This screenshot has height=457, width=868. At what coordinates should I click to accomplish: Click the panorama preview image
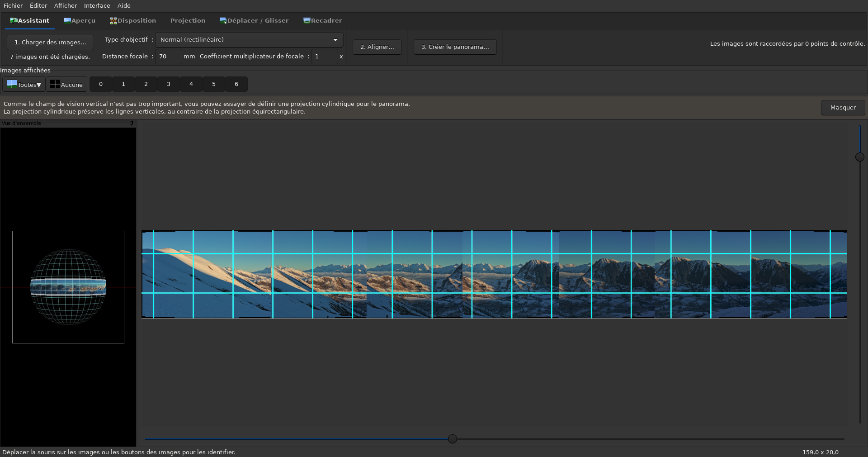(494, 275)
